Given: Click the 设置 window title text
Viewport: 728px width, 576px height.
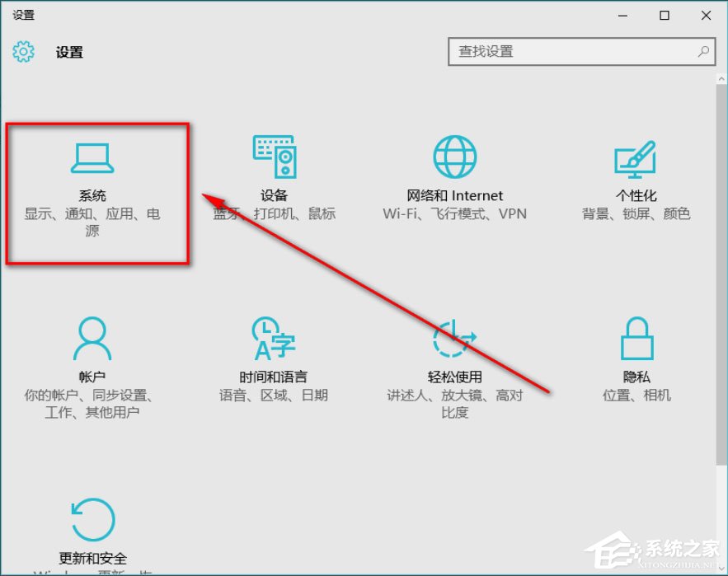Looking at the screenshot, I should (x=22, y=14).
